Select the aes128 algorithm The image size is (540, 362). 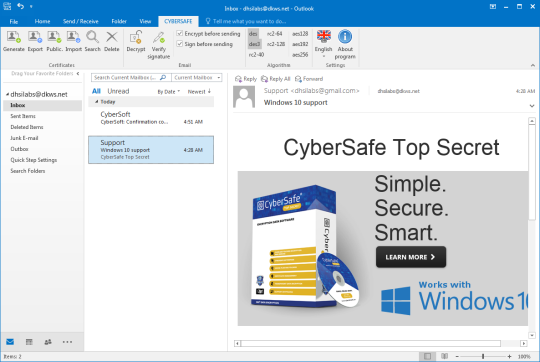pos(300,33)
